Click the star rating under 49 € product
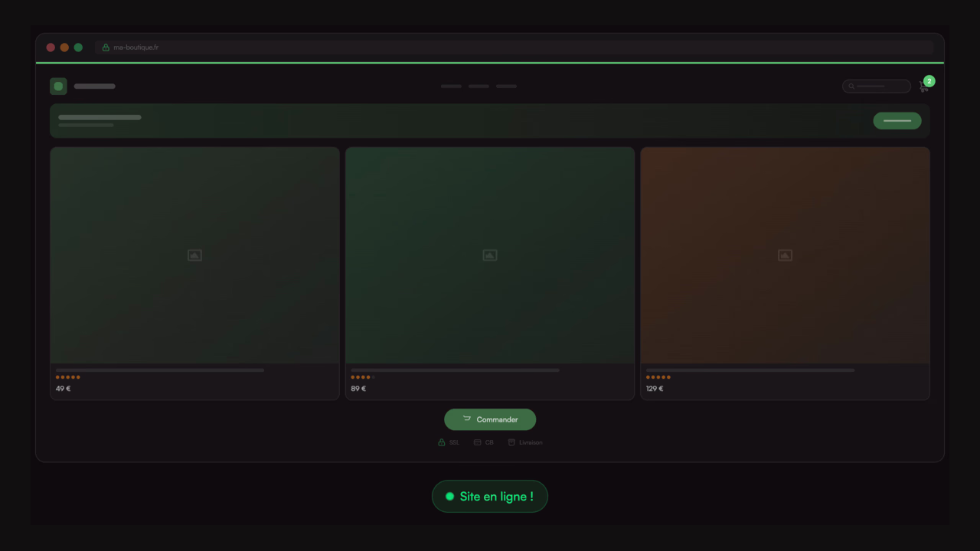This screenshot has width=980, height=551. click(67, 377)
